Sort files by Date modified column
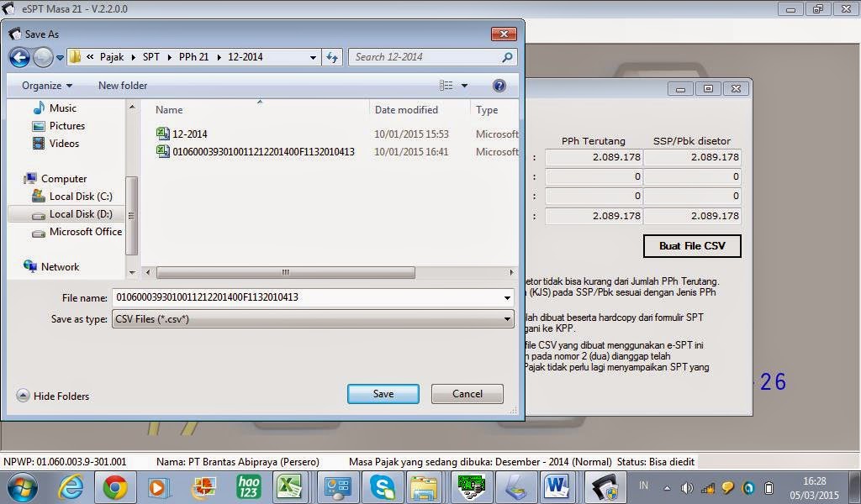The image size is (861, 504). 409,109
